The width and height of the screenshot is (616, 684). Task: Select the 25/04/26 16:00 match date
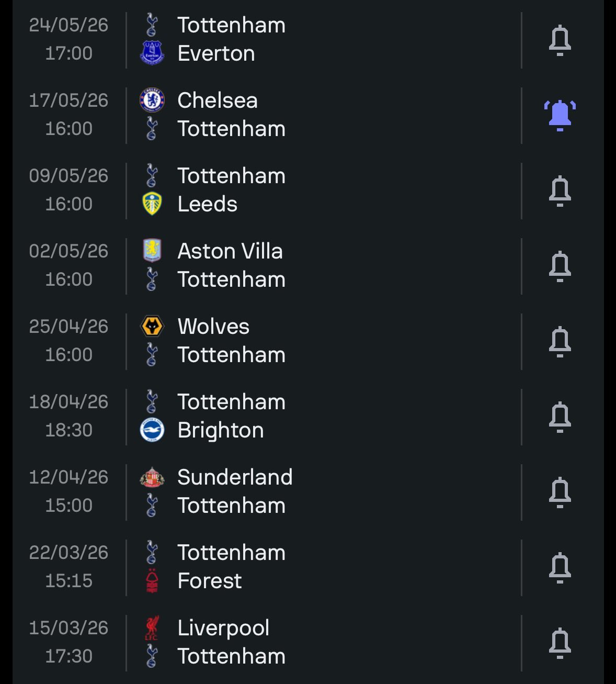pyautogui.click(x=69, y=341)
